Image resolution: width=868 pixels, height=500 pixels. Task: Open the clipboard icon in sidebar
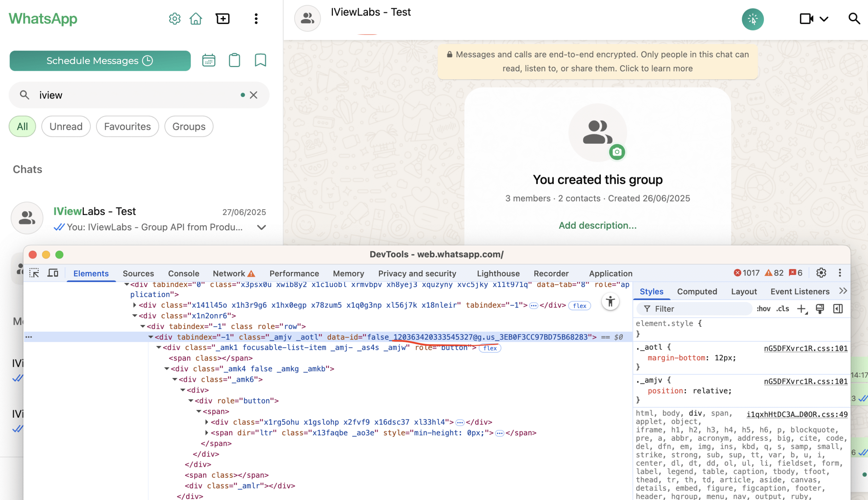click(x=234, y=60)
